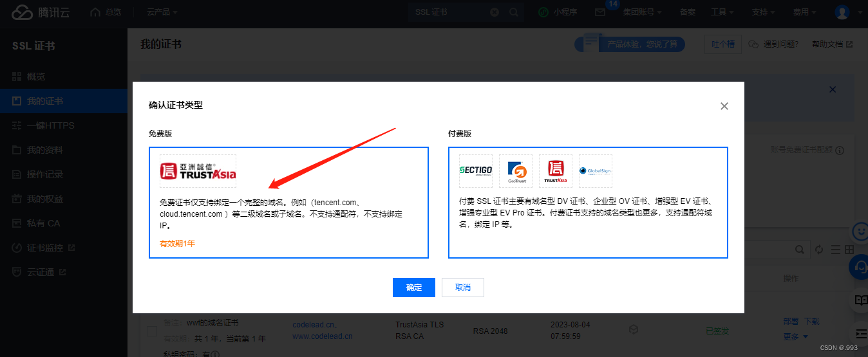Open 私有 CA sidebar icon

17,223
